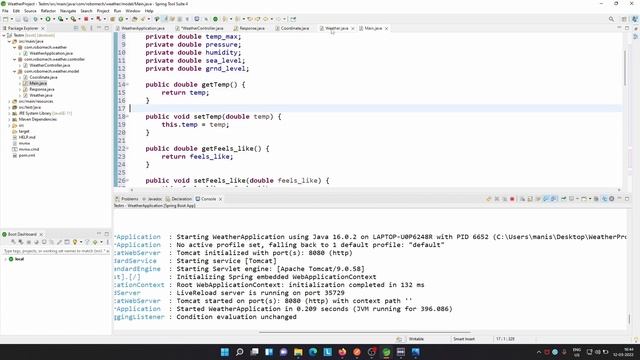Viewport: 640px width, 360px height.
Task: Switch to Coordinate.java editor tab
Action: 292,28
